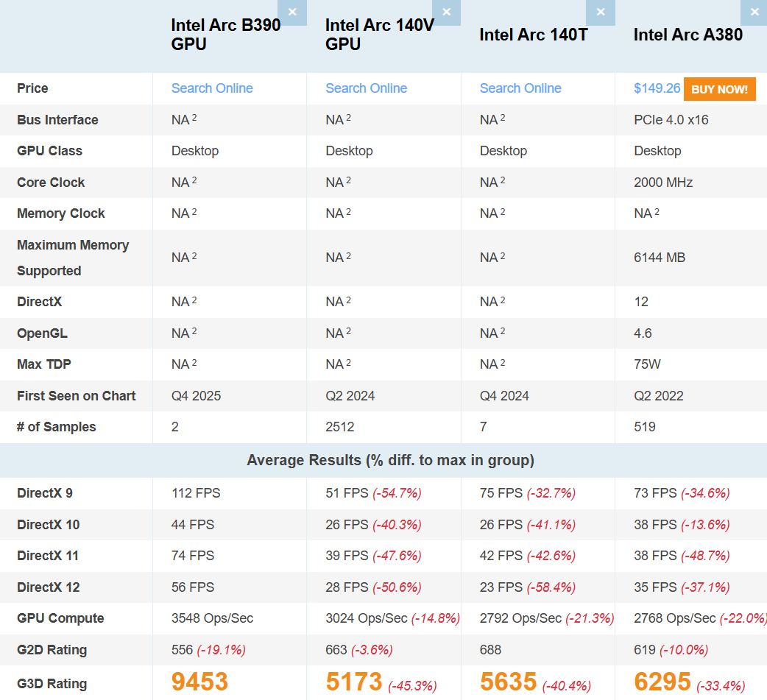Click the GPU Compute row label
The image size is (767, 700).
coord(60,618)
